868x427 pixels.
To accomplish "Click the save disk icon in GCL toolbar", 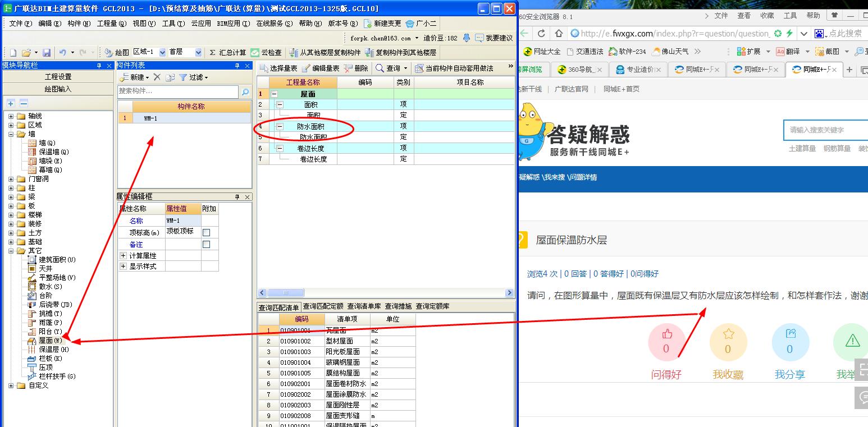I will pyautogui.click(x=47, y=52).
